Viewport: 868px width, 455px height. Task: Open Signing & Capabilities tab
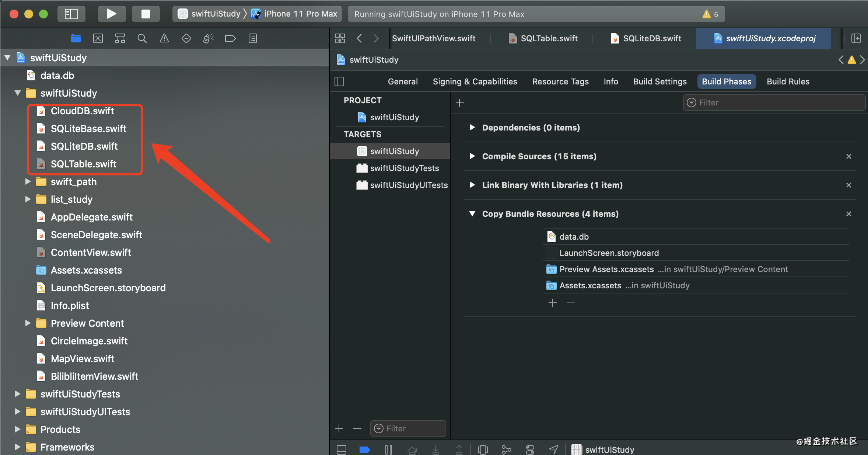pos(475,81)
